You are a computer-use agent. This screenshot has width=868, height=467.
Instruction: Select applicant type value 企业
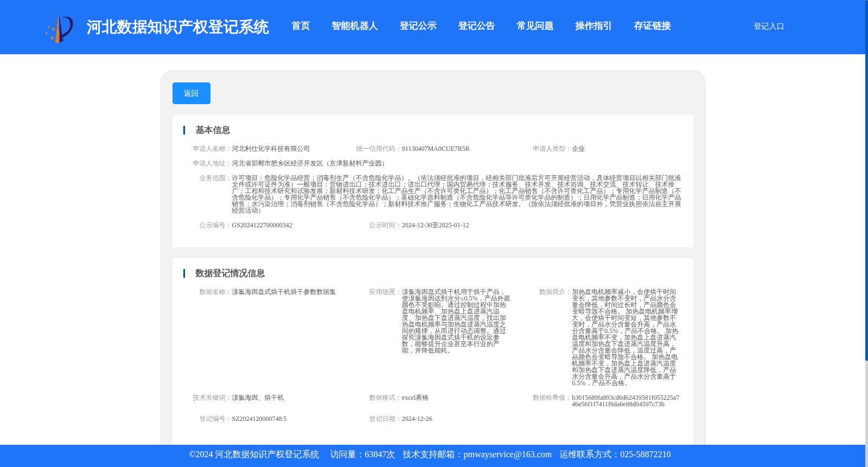click(x=578, y=149)
